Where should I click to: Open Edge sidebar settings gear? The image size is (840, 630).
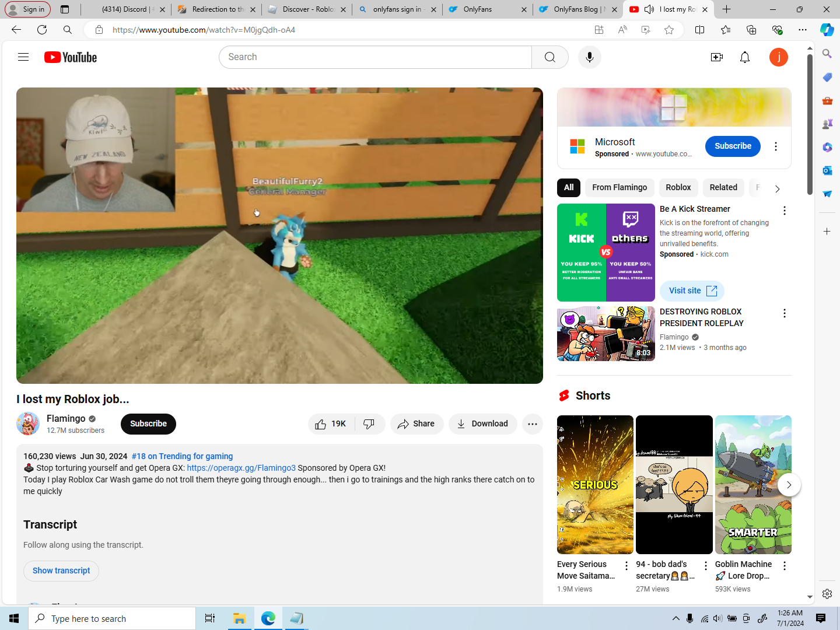pyautogui.click(x=827, y=594)
